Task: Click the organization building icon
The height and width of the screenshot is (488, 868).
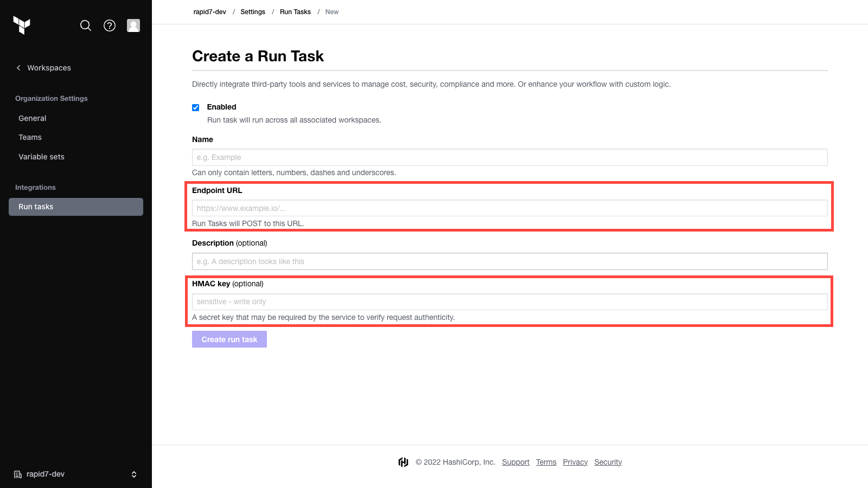Action: coord(18,474)
